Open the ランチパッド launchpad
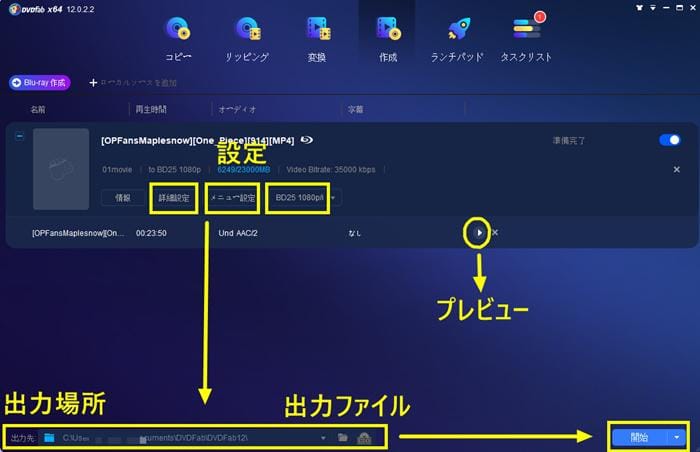The image size is (700, 452). point(457,39)
